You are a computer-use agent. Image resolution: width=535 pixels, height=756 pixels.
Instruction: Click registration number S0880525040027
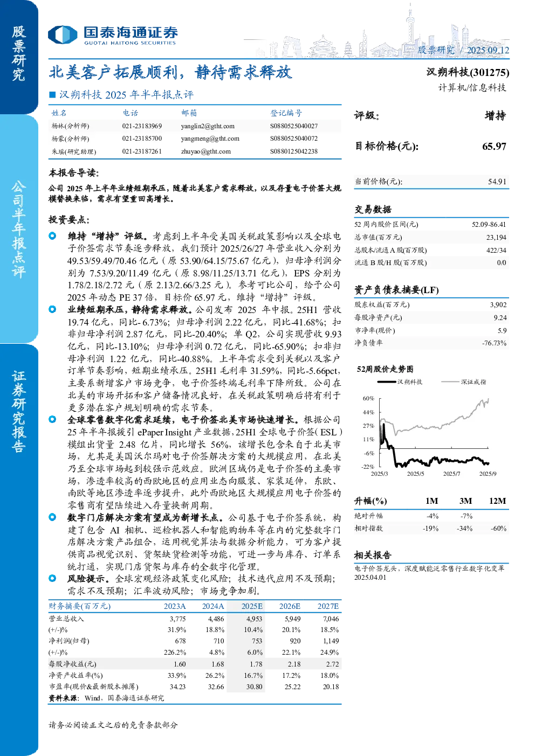point(294,126)
